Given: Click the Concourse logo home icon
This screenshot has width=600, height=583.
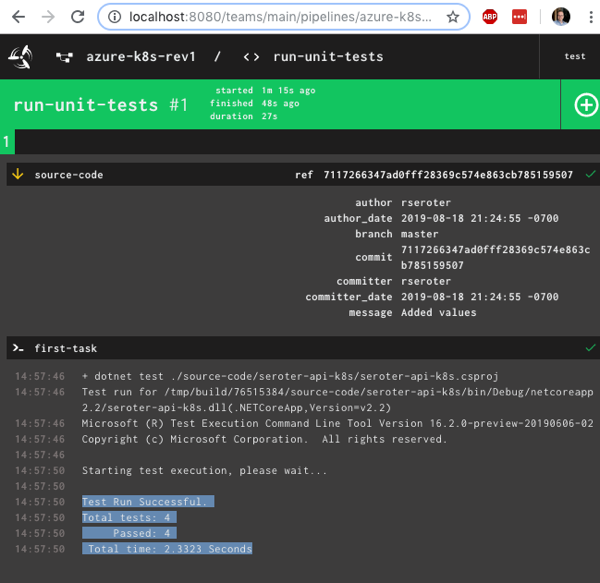Looking at the screenshot, I should (x=21, y=56).
